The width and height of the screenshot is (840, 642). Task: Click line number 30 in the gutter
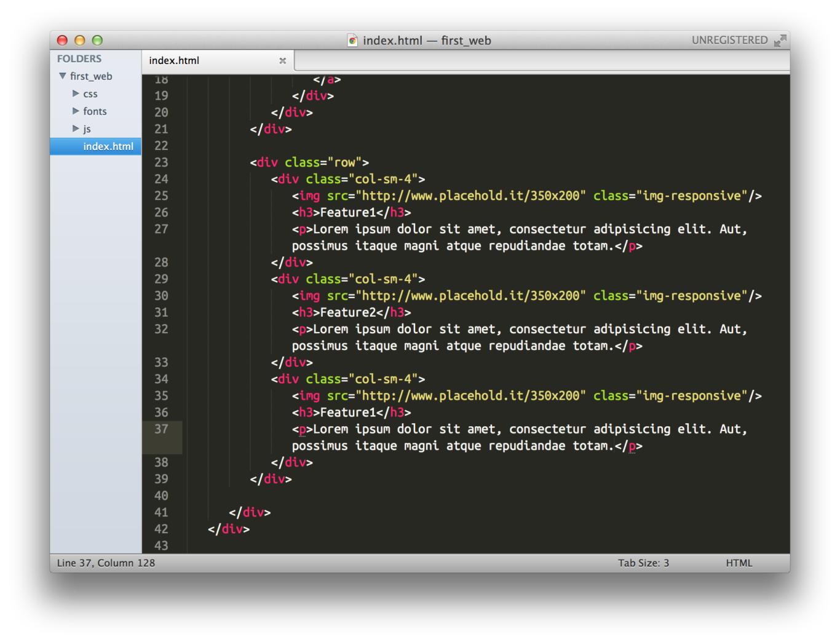pyautogui.click(x=161, y=296)
